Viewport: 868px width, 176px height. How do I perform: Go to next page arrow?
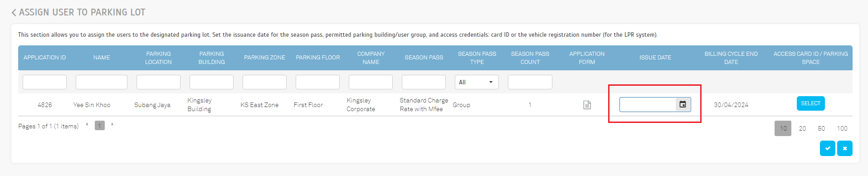[x=112, y=124]
